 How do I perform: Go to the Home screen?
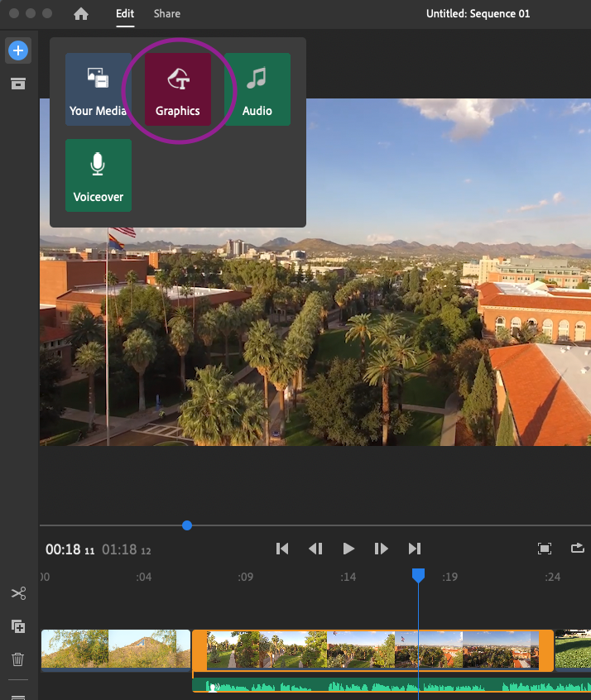click(x=81, y=14)
